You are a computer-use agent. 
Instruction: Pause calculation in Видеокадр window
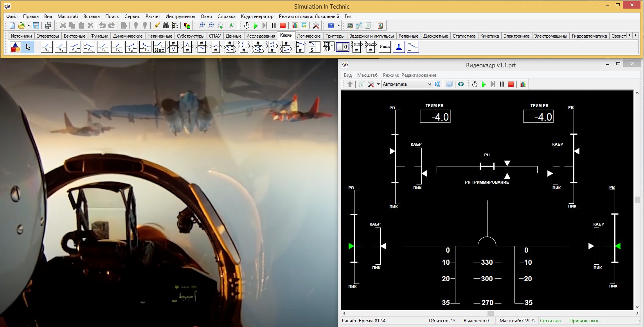tap(502, 84)
